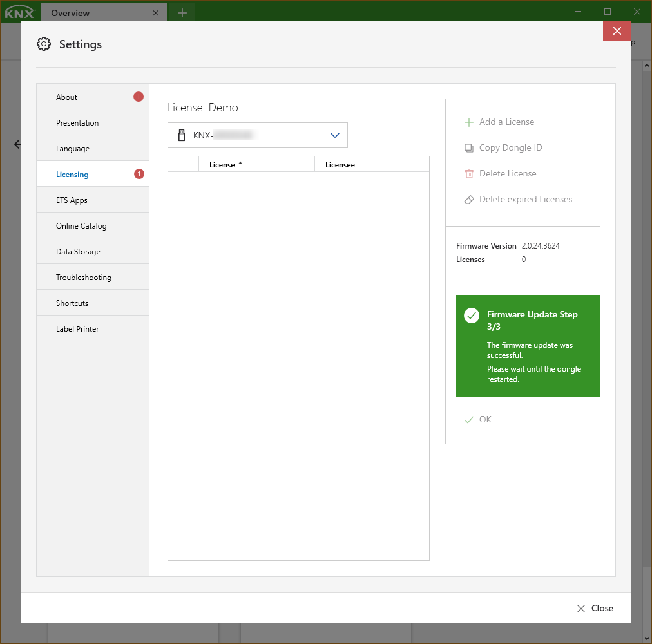Click the KNX logo
Viewport: 652px width, 644px height.
click(19, 12)
